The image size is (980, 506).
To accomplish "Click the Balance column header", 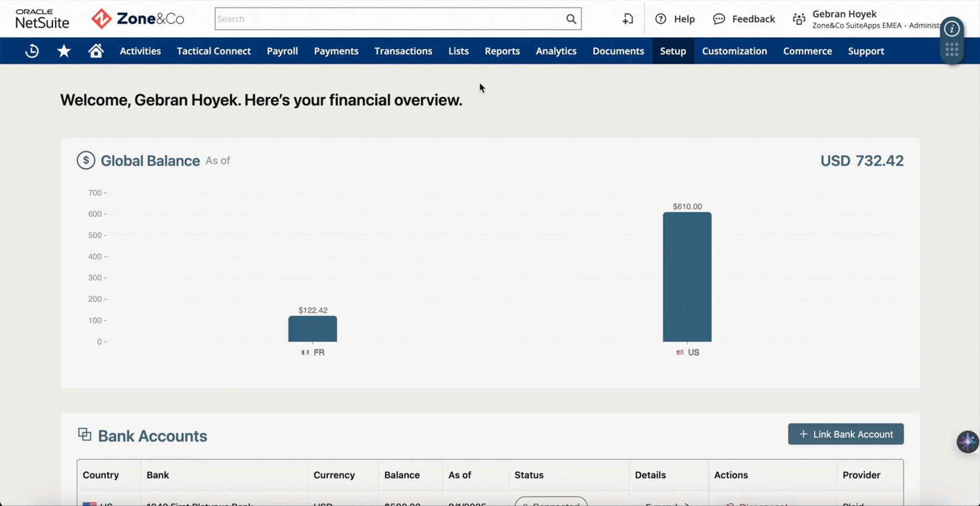I will 402,475.
